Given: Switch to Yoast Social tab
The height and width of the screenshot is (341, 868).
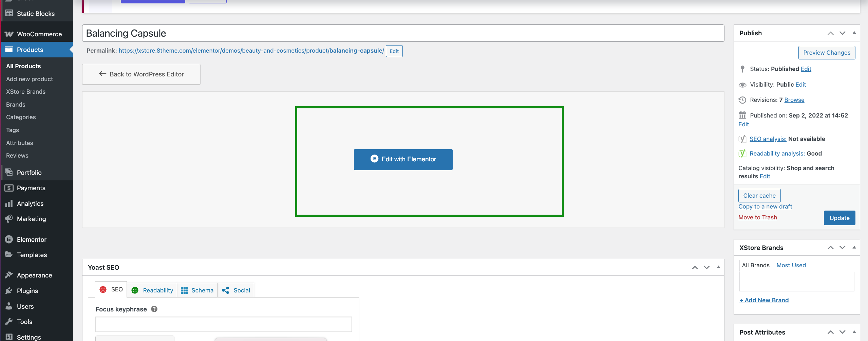Looking at the screenshot, I should click(x=236, y=290).
